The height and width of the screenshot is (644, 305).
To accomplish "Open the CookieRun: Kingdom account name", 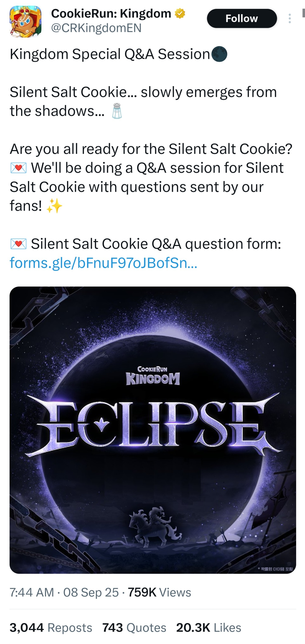I will (x=111, y=14).
